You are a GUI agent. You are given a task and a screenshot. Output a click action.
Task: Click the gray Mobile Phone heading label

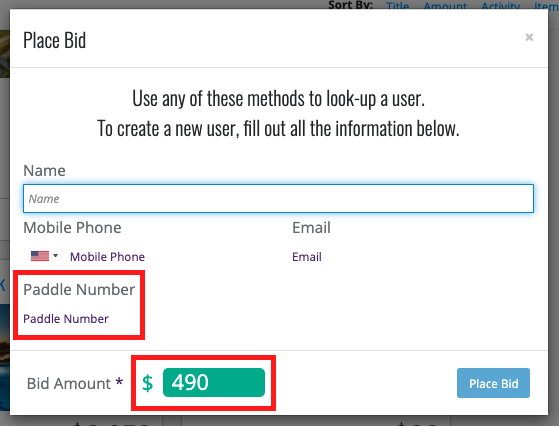tap(72, 227)
